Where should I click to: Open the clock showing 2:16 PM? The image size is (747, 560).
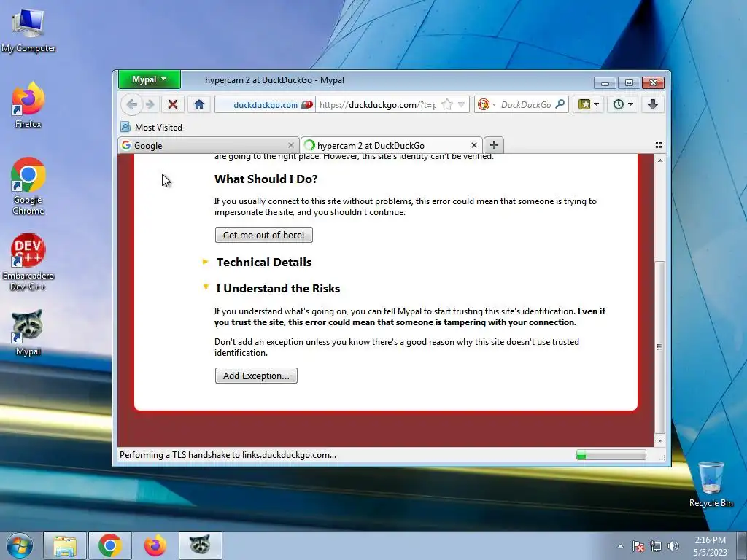point(710,546)
